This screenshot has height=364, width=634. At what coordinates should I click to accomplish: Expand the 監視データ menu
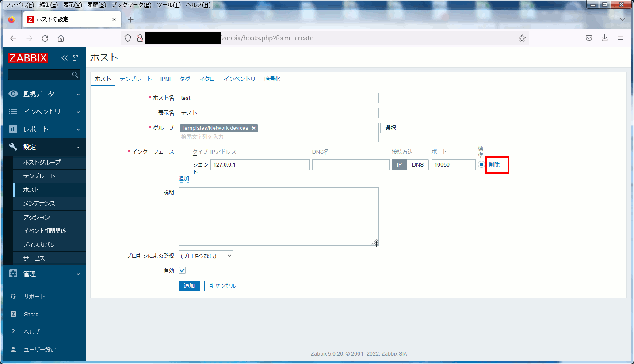click(x=78, y=94)
